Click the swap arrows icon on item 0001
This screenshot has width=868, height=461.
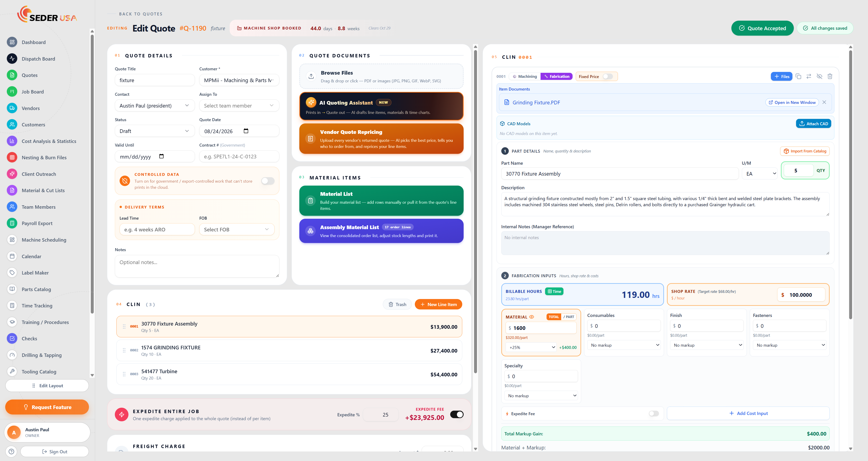(x=809, y=76)
